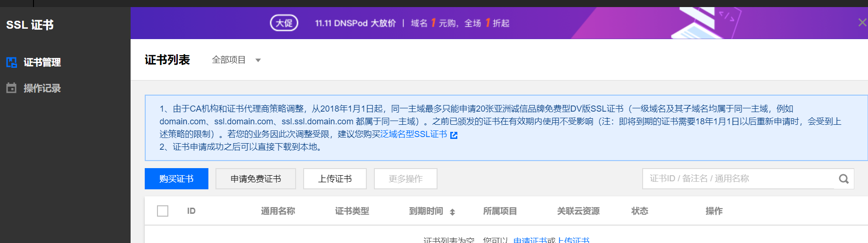This screenshot has width=868, height=243.
Task: Expand the 全部项目 dropdown
Action: coord(236,60)
